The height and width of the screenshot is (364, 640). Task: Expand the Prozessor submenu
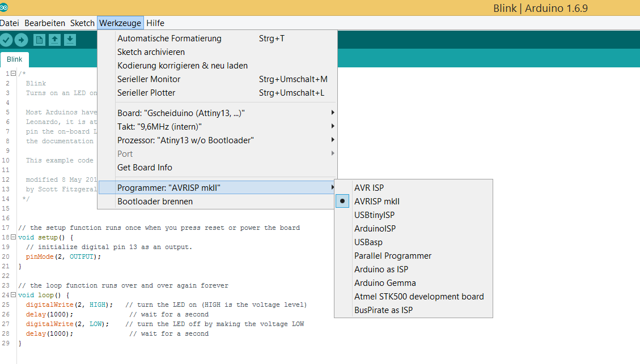[217, 140]
